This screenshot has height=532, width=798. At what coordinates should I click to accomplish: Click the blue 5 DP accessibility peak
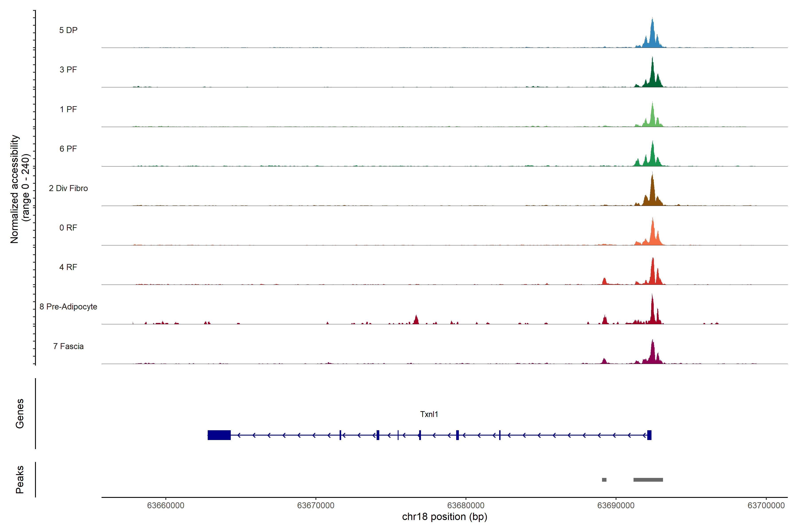(652, 37)
